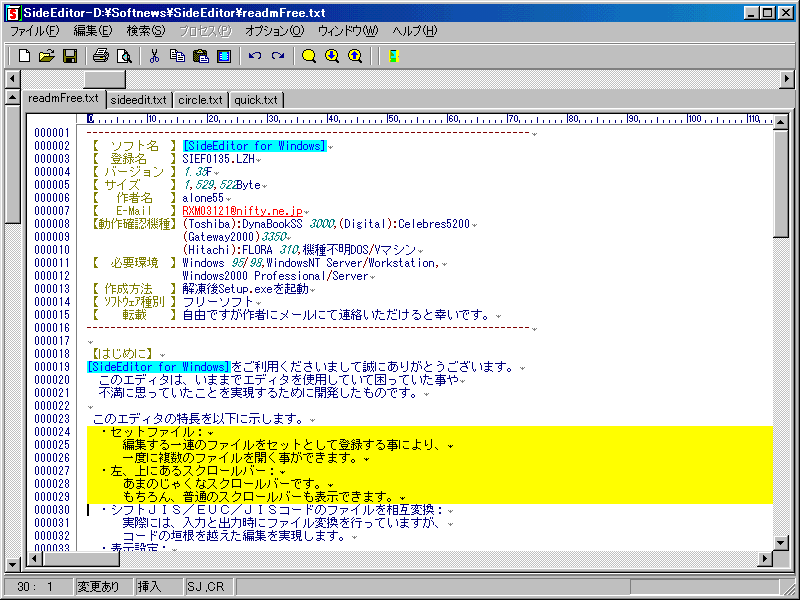The width and height of the screenshot is (800, 600).
Task: Click the (Gateway2000)3350 text
Action: tap(235, 237)
